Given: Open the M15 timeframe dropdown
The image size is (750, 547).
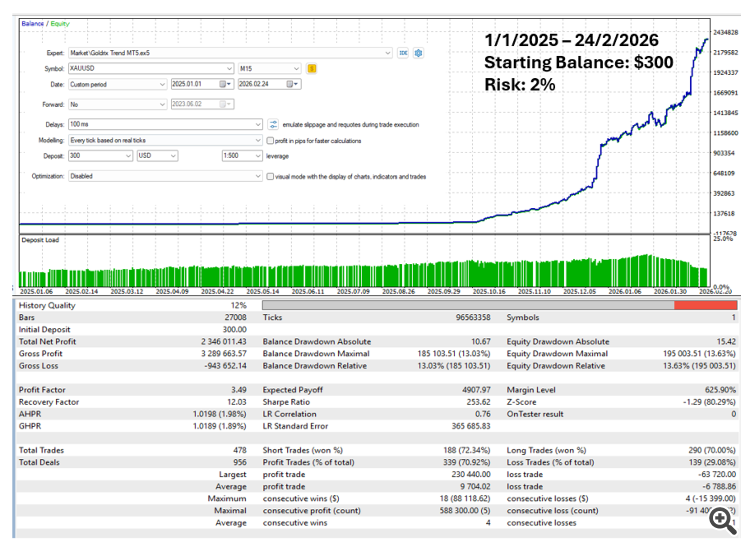Looking at the screenshot, I should click(295, 68).
